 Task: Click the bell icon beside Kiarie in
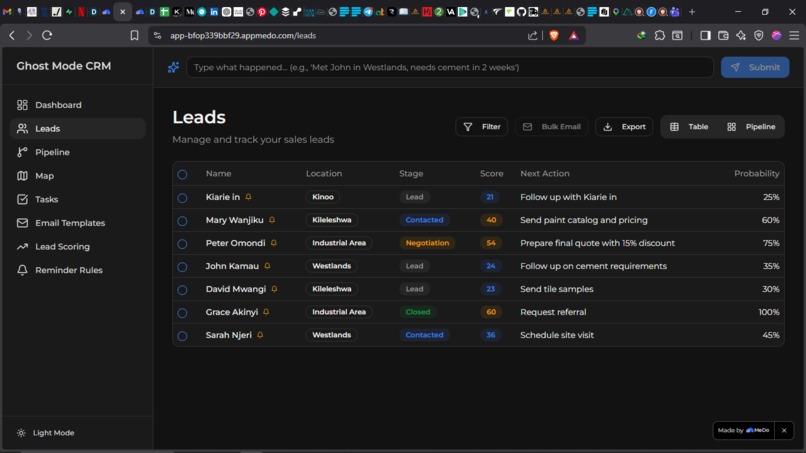248,197
